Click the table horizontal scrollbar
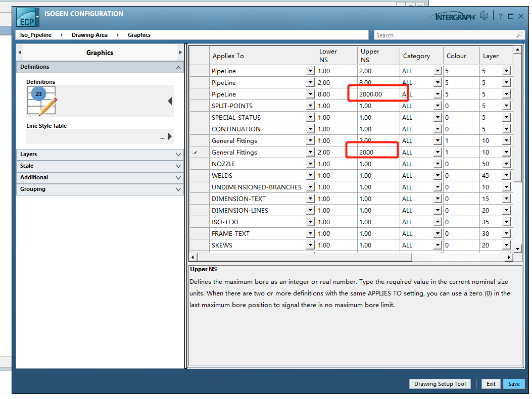532x399 pixels. pyautogui.click(x=304, y=257)
